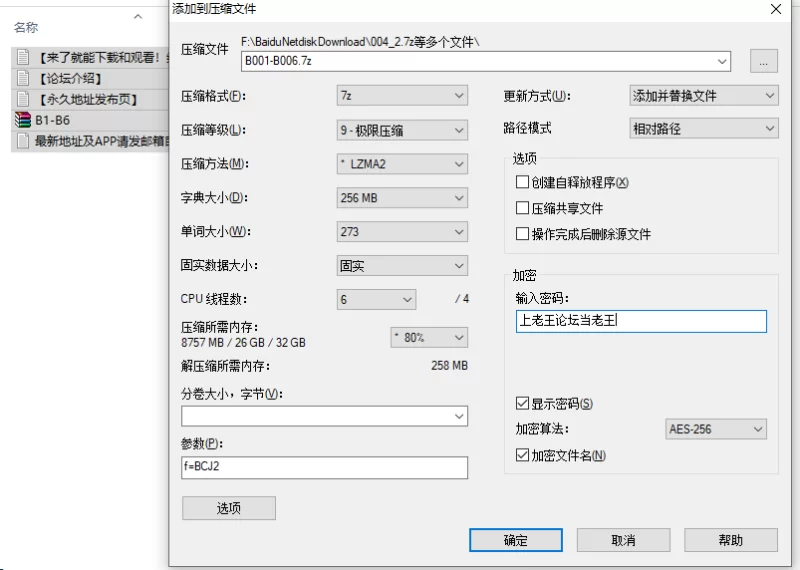Open 分卷大小 dropdown
The height and width of the screenshot is (570, 800).
coord(459,416)
